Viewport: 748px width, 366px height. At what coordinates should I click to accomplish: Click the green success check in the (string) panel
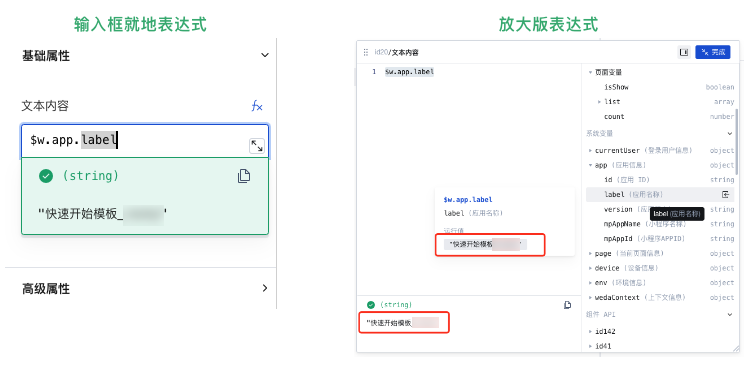(x=46, y=176)
